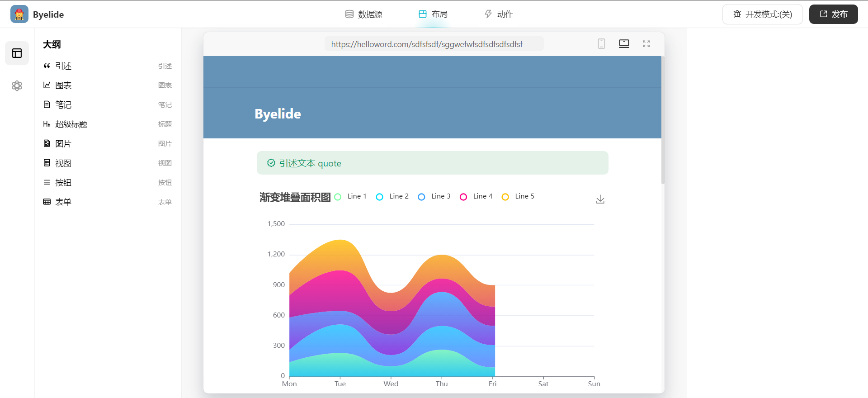Click the lines icon beside 按钮
The width and height of the screenshot is (868, 398).
tap(47, 182)
